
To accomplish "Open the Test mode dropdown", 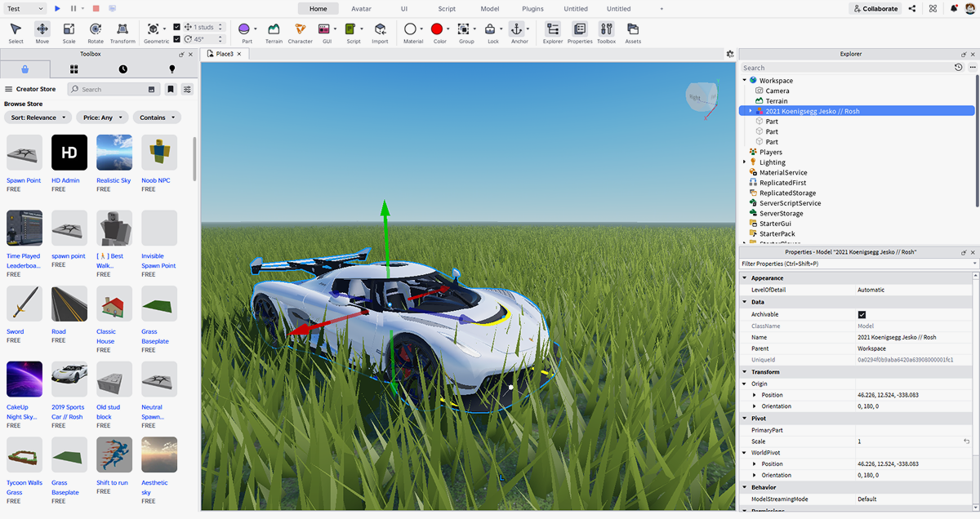I will click(x=24, y=8).
